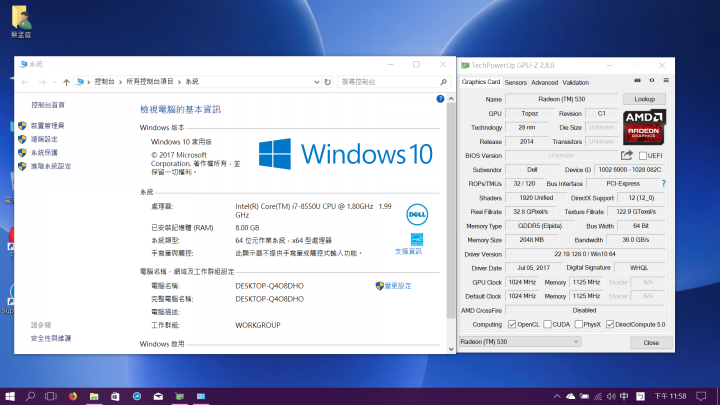720x405 pixels.
Task: Click the BIOS export share arrow icon
Action: pos(627,155)
